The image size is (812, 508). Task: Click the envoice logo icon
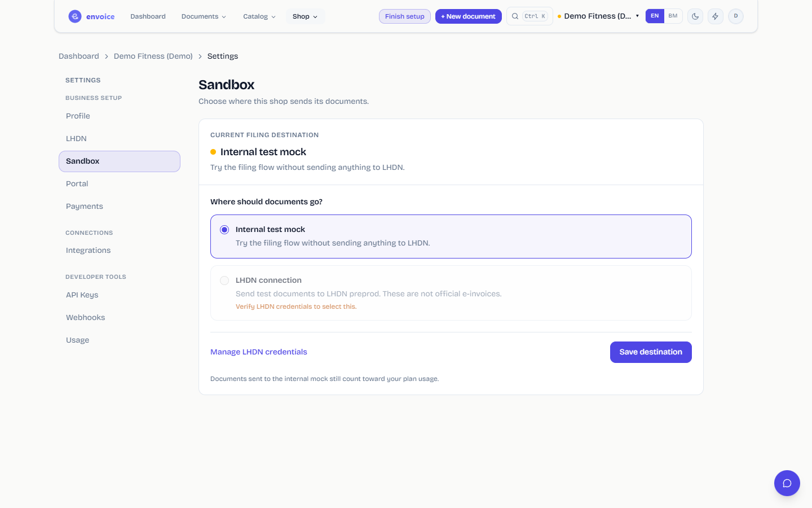[75, 16]
